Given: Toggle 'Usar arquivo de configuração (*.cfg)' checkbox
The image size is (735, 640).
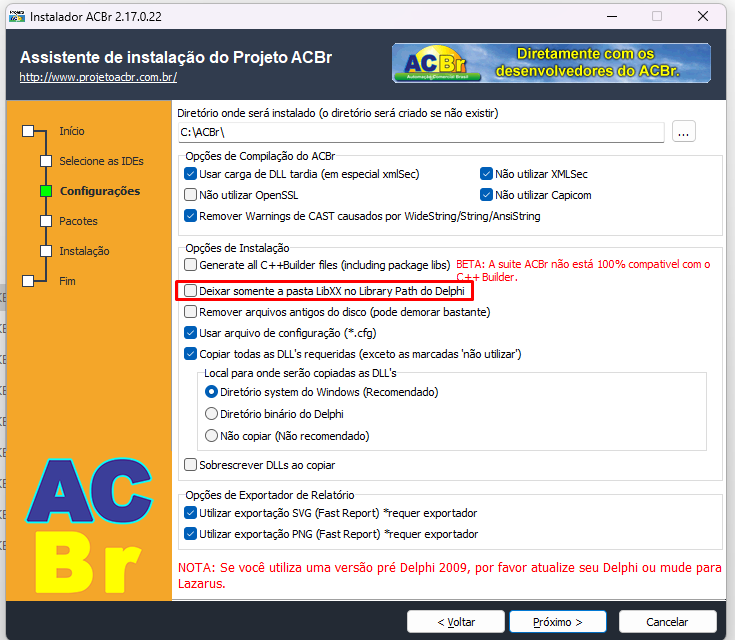Looking at the screenshot, I should (190, 333).
